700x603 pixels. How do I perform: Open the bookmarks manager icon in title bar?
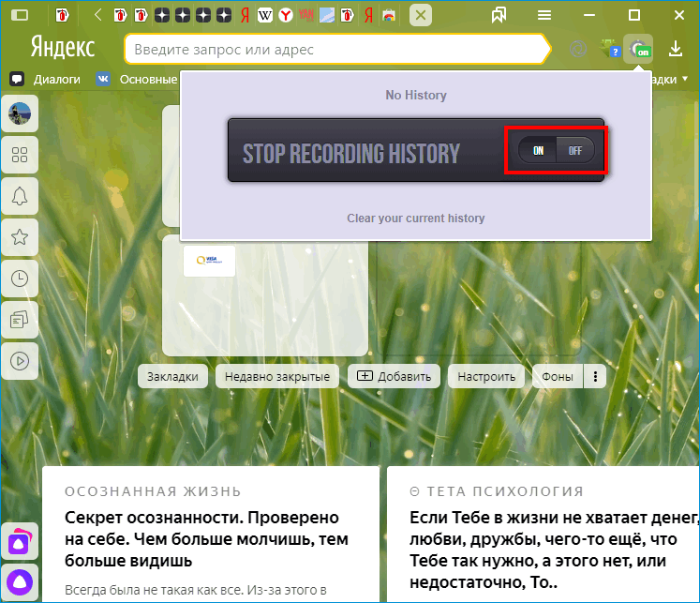point(499,15)
